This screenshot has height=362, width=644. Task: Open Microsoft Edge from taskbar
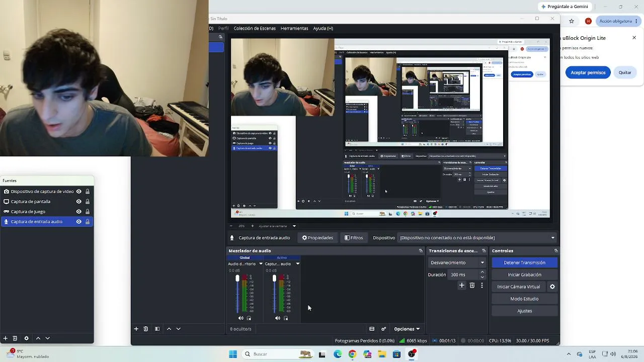coord(337,354)
